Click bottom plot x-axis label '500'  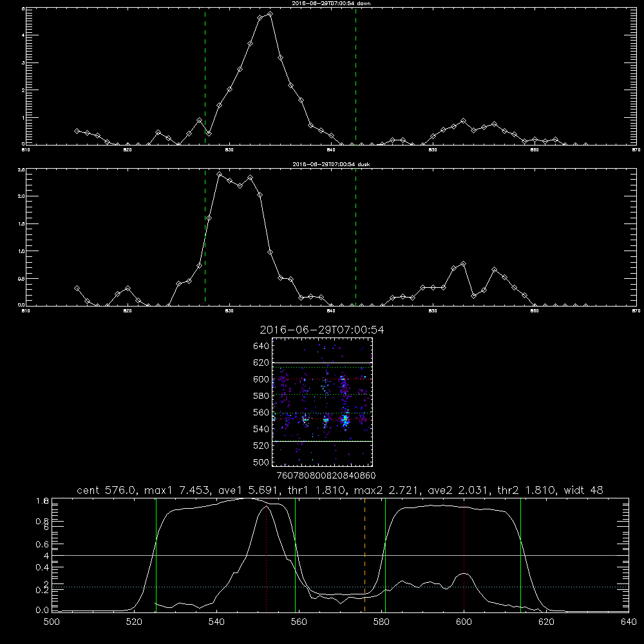(52, 622)
